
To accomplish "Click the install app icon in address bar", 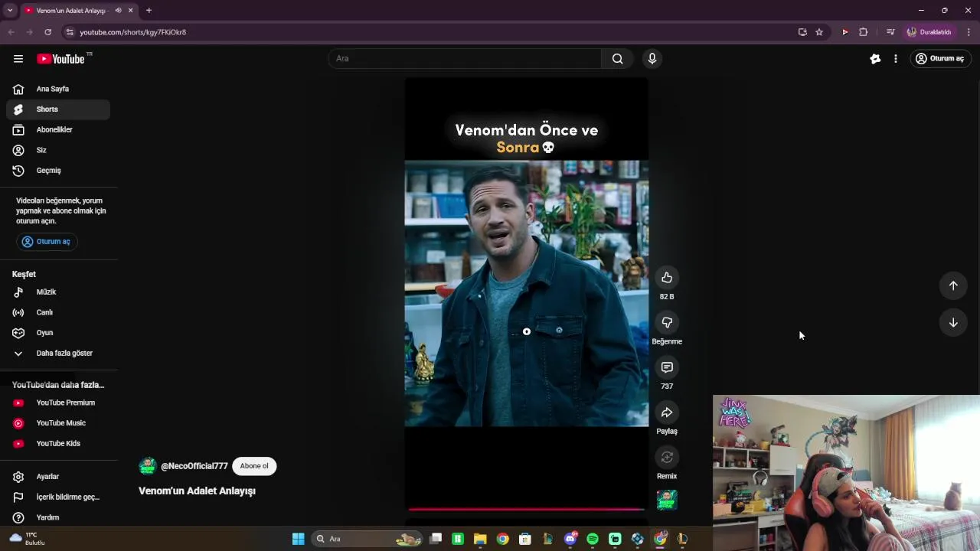I will [x=802, y=32].
